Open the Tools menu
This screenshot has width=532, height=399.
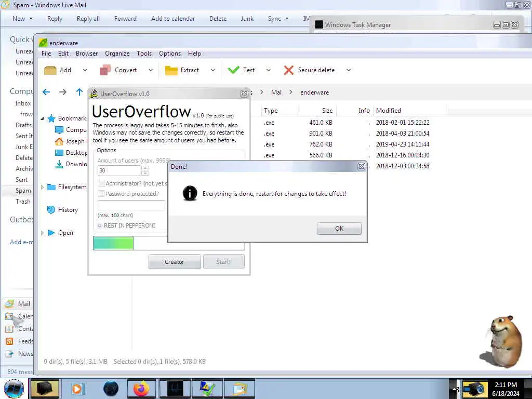tap(144, 54)
